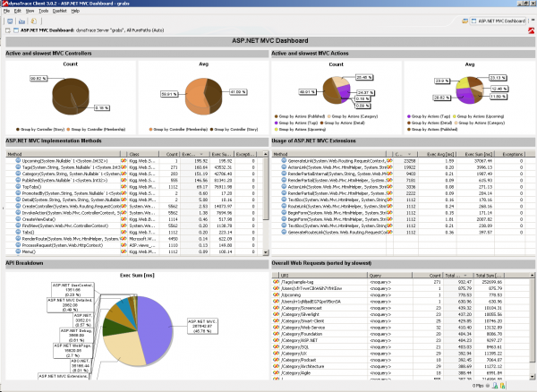537x392 pixels.
Task: Click the PurePath icon beside the CreateViewData() row
Action: [x=124, y=219]
